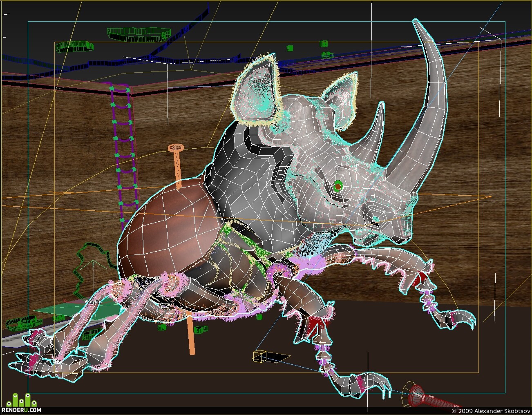Select the orange nail head above the shell
The height and width of the screenshot is (415, 532).
176,147
